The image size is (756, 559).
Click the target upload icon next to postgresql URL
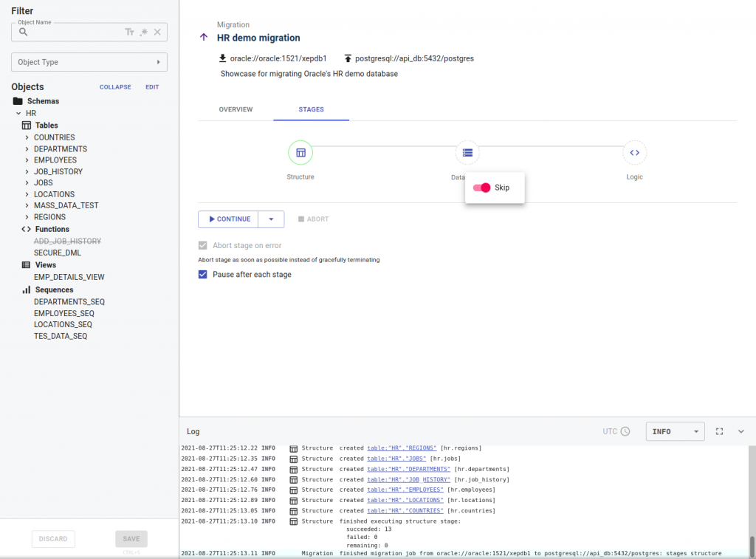(x=348, y=58)
